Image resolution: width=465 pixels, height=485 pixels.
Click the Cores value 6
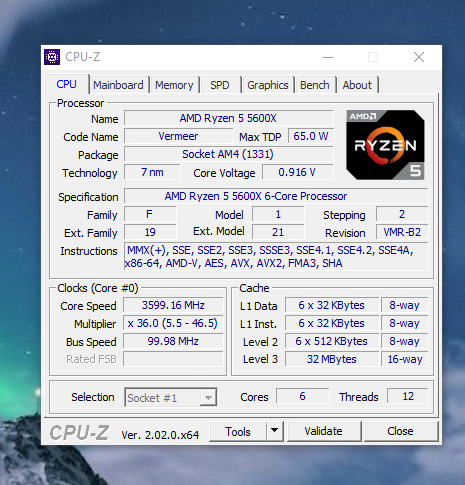(x=303, y=396)
